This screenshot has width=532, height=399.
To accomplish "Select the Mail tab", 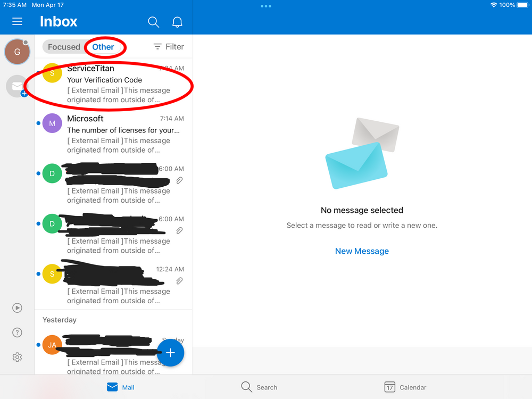I will (121, 387).
